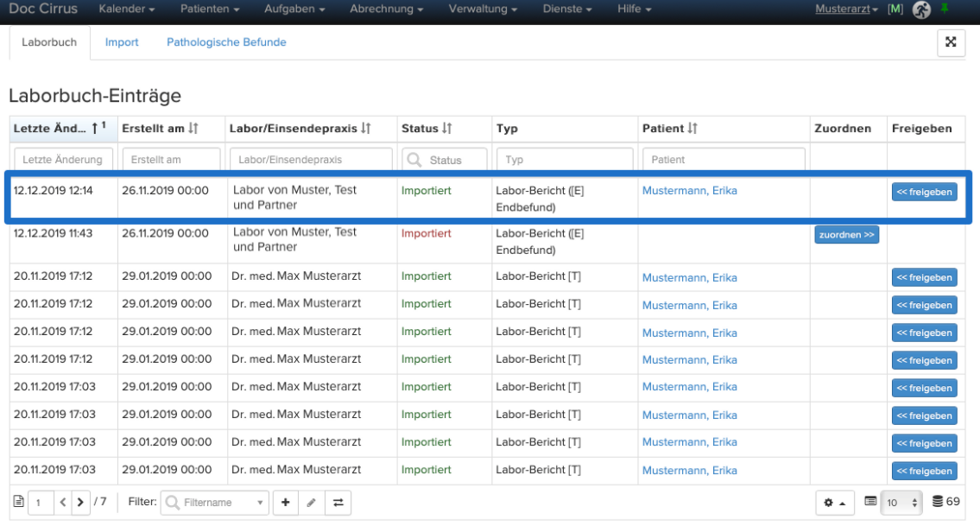Open the Kalender menu
Image resolution: width=980 pixels, height=526 pixels.
127,9
